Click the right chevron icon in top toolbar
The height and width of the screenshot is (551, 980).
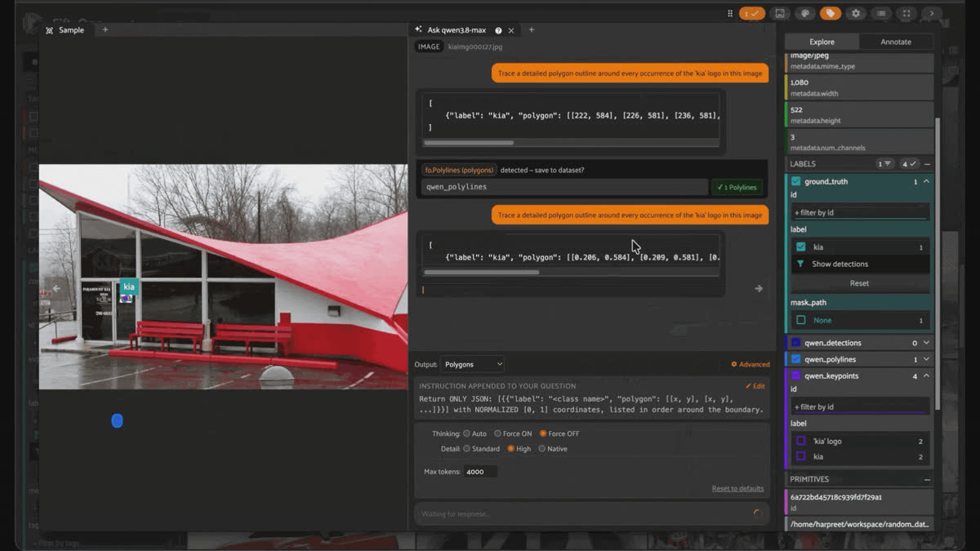coord(932,13)
